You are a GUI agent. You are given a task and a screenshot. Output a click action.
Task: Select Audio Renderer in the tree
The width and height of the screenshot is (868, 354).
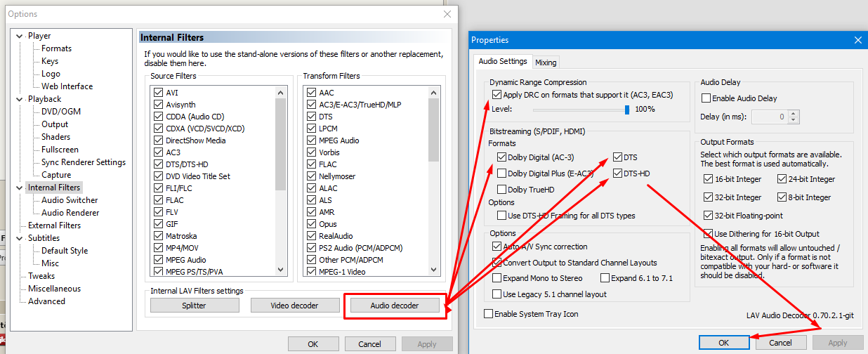(x=70, y=213)
